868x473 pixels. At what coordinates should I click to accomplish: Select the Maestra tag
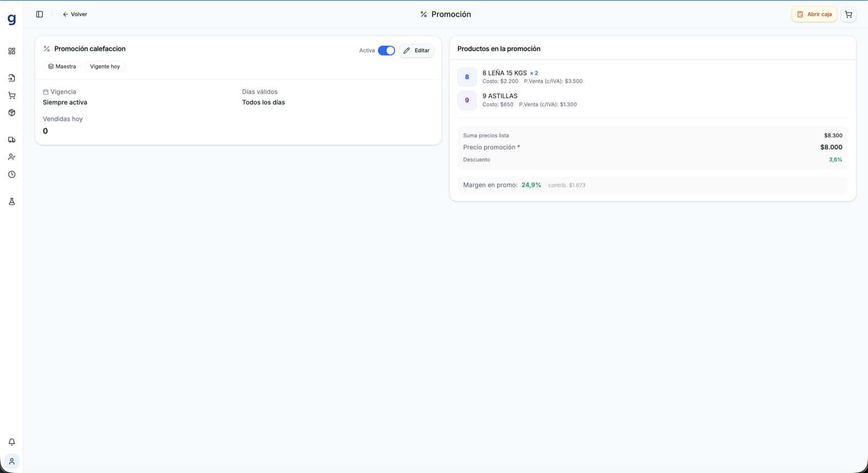pos(62,66)
